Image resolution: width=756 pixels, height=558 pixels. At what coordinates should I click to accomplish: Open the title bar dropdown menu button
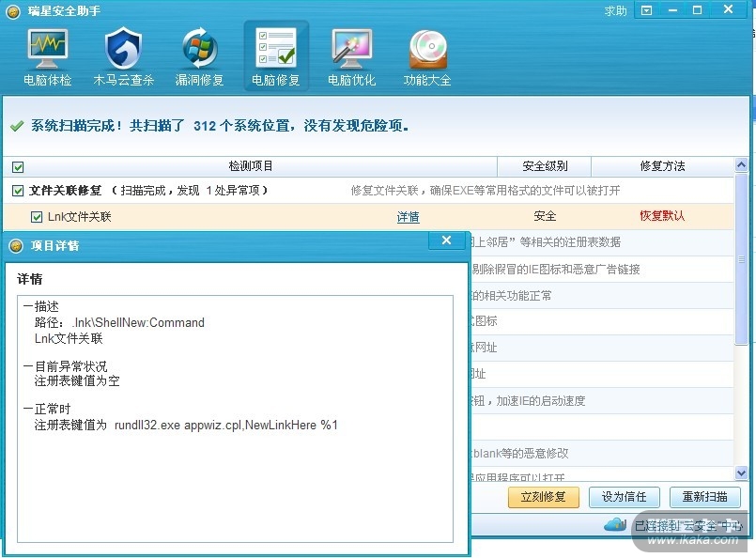(x=646, y=10)
